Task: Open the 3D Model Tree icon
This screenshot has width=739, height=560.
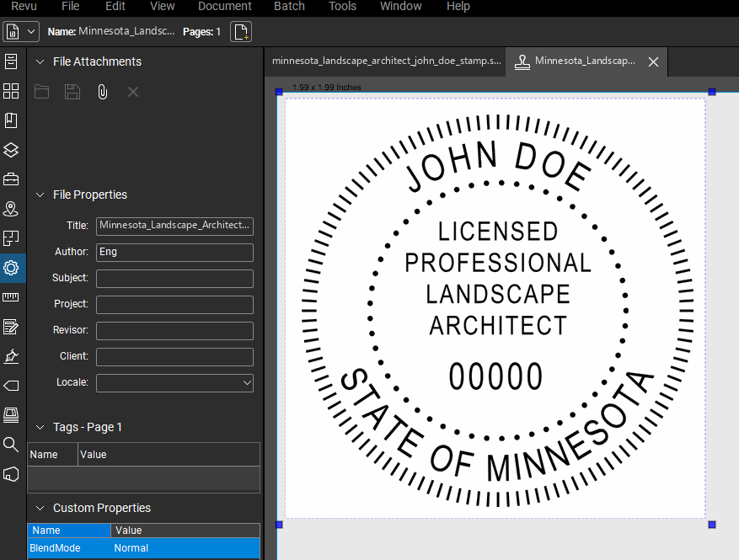Action: 11,474
